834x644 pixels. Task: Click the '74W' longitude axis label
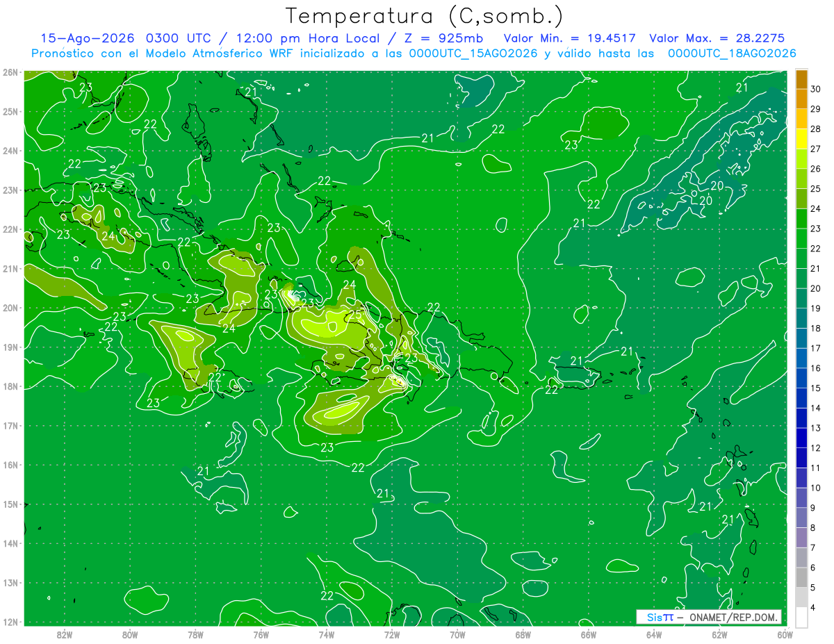pyautogui.click(x=327, y=635)
